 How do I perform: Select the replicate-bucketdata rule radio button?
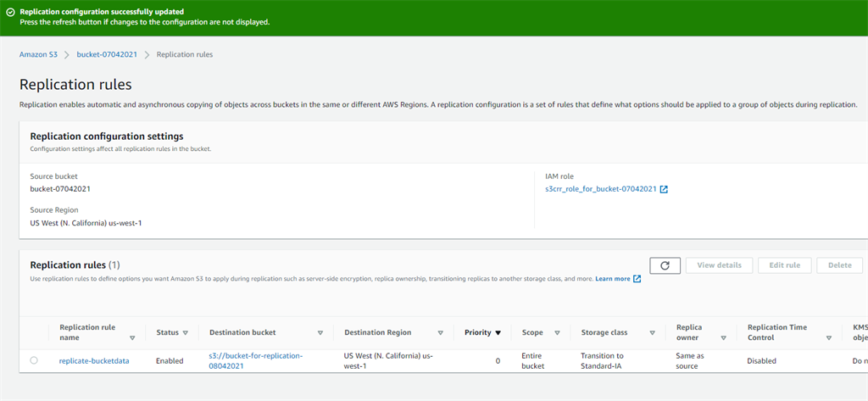coord(34,360)
